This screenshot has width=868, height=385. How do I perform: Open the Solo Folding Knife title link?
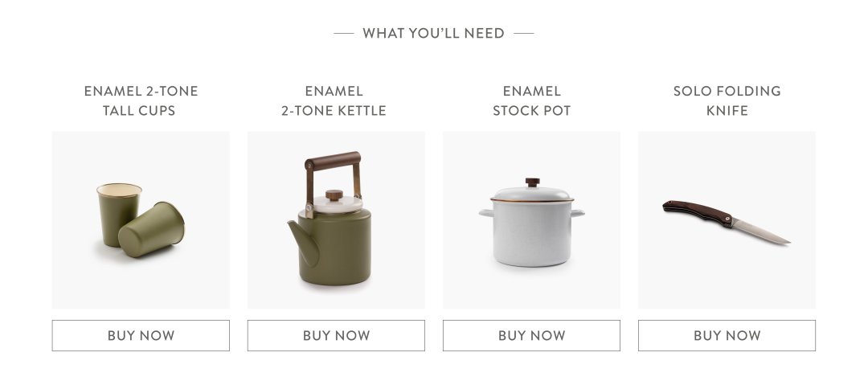[727, 100]
